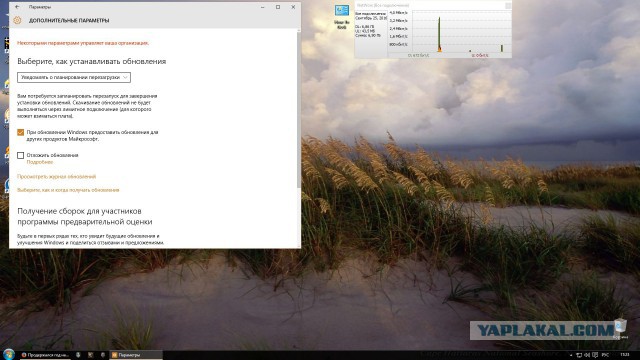Viewport: 640px width, 360px height.
Task: Uncheck updates for other Microsoft products
Action: point(20,132)
